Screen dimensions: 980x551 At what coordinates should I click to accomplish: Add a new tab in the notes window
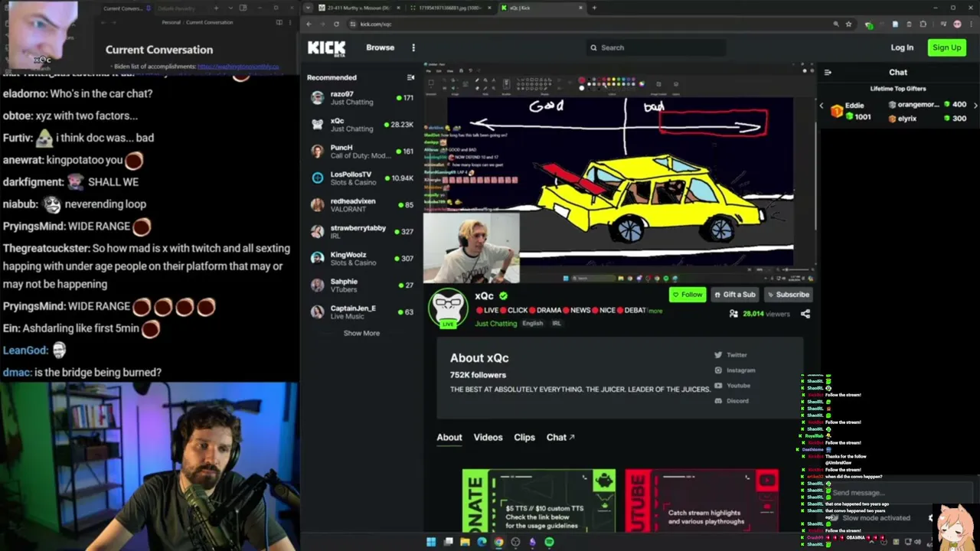coord(216,8)
